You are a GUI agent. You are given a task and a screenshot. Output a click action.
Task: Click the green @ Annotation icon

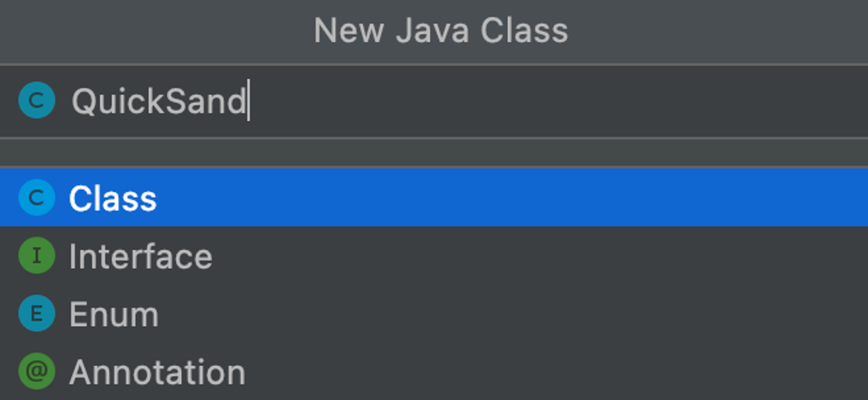37,371
